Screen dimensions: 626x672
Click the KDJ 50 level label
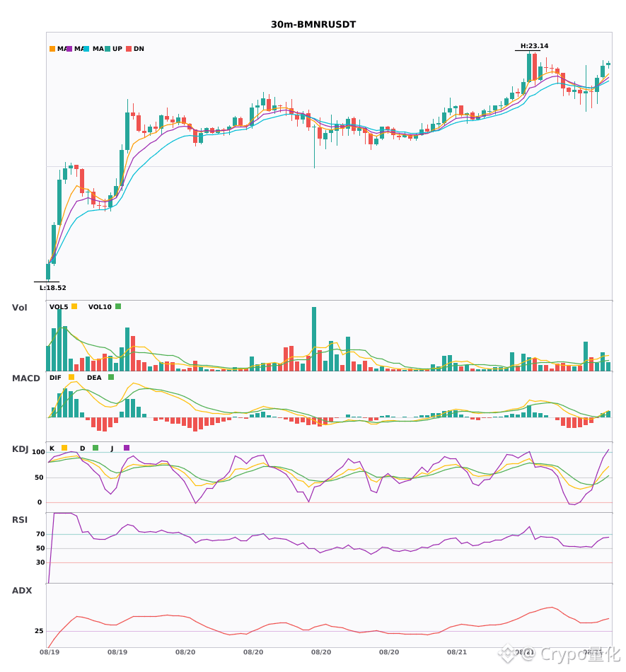[39, 477]
